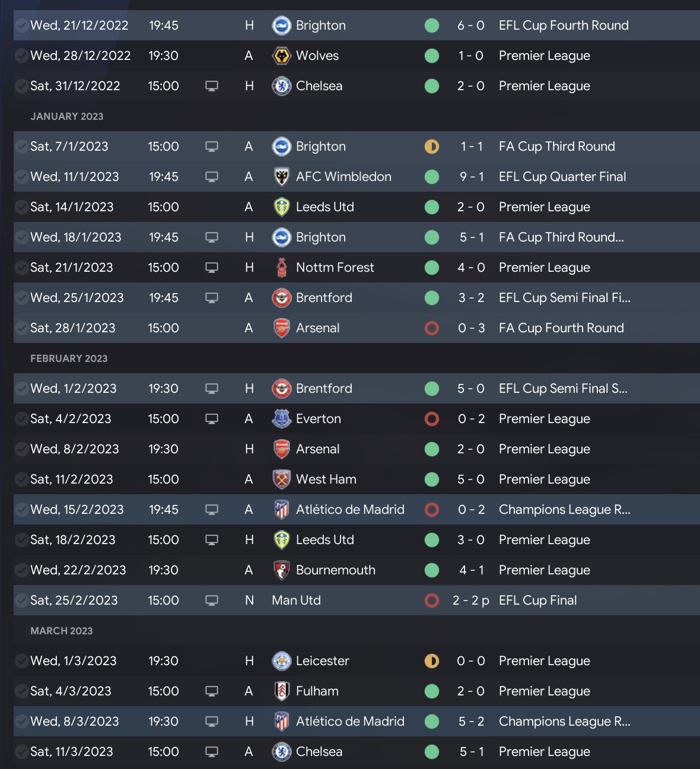Click the Bournemouth club badge icon
700x769 pixels.
click(281, 570)
